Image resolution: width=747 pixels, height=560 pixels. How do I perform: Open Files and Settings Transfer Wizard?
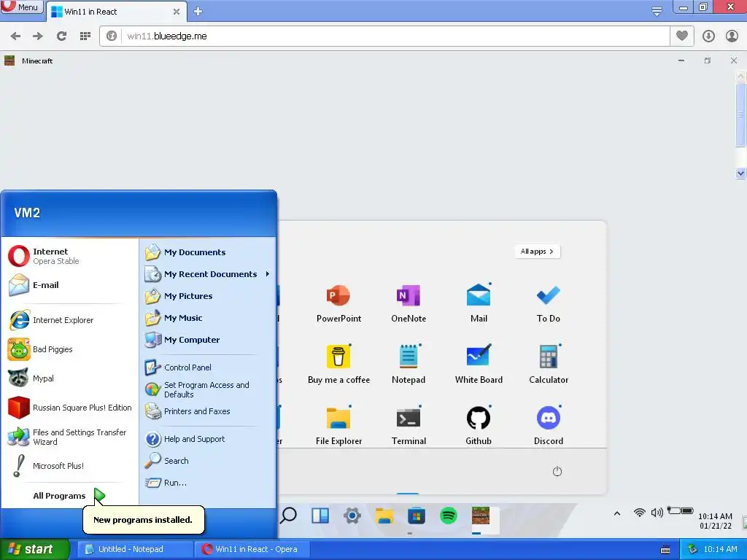point(69,437)
